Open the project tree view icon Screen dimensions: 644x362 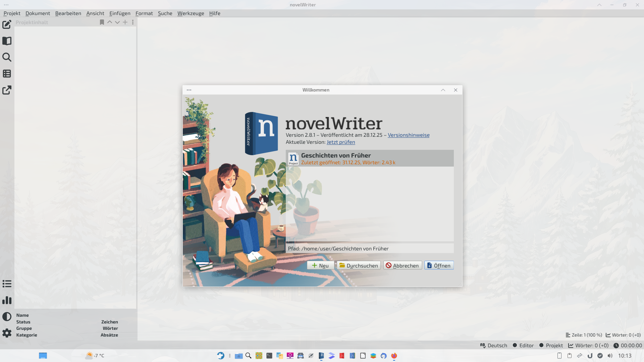tap(7, 24)
